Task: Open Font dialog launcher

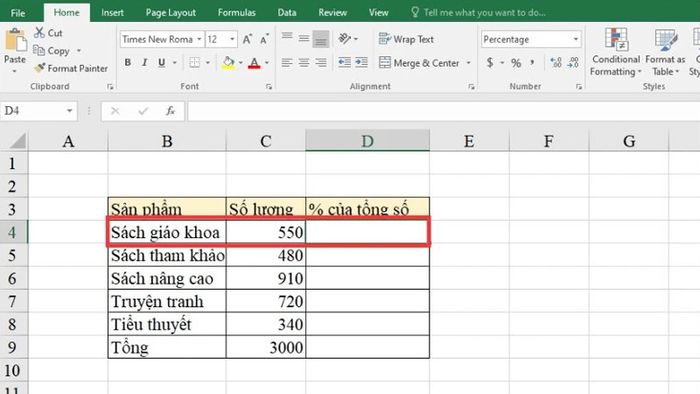Action: click(269, 87)
